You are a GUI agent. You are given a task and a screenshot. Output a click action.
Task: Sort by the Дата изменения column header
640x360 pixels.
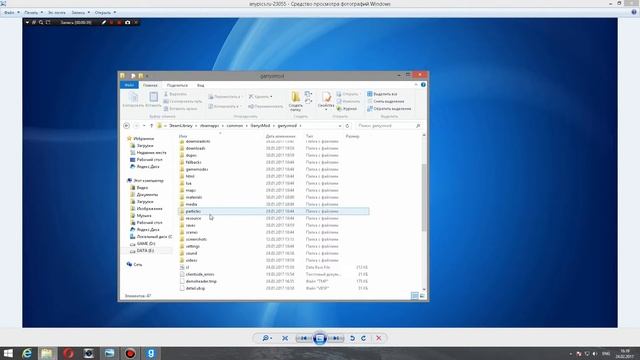280,136
